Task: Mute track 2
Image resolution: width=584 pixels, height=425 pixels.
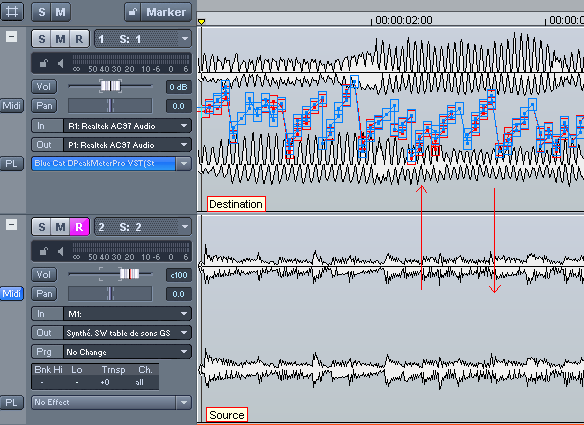Action: coord(60,227)
